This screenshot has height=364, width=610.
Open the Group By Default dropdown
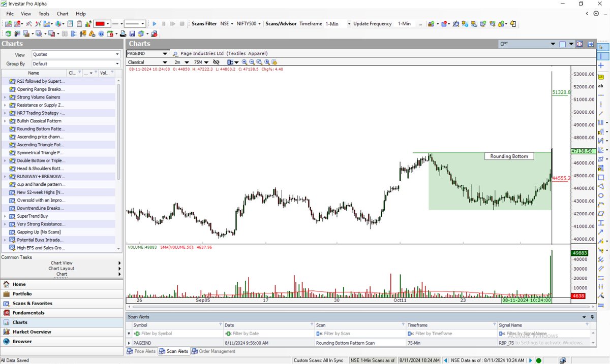75,64
